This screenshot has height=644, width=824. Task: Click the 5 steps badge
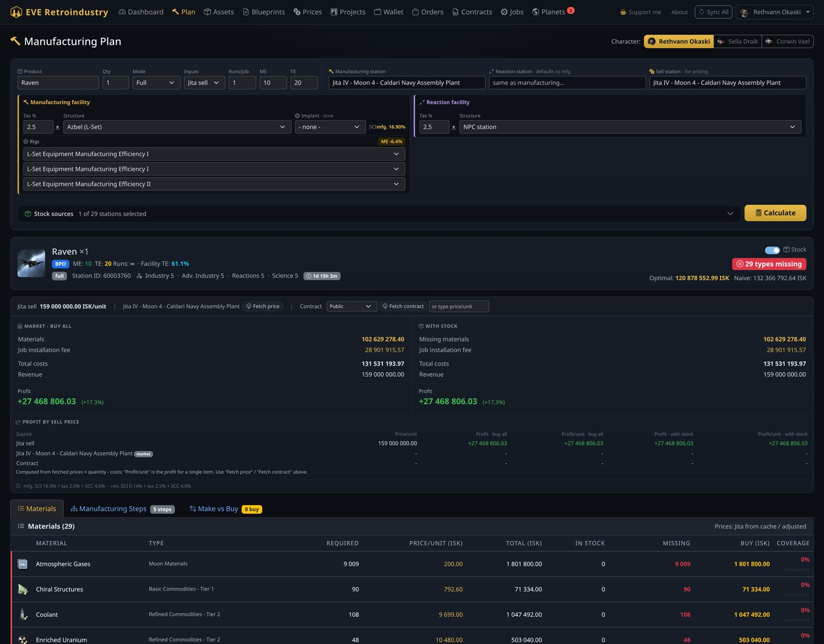coord(162,509)
